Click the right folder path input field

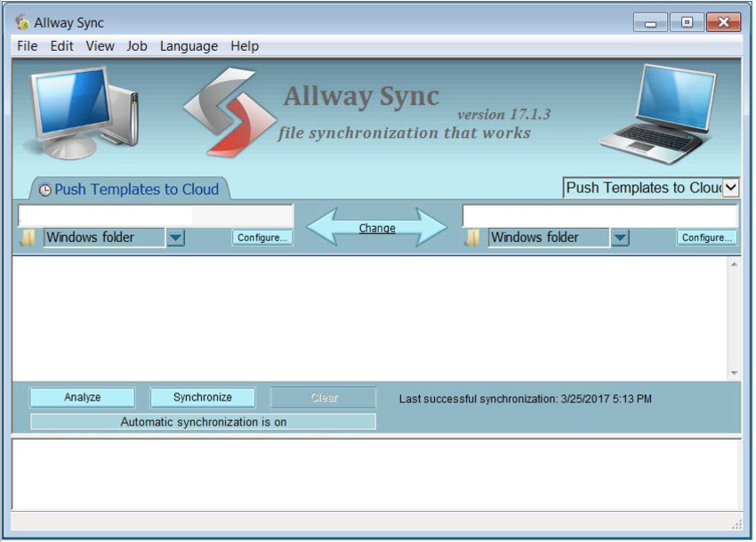(599, 215)
